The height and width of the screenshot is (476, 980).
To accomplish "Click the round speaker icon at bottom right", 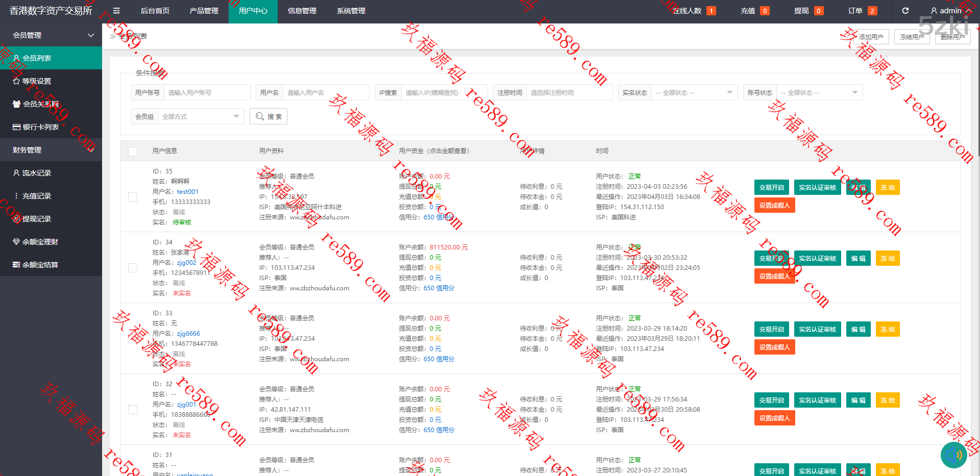I will [953, 455].
